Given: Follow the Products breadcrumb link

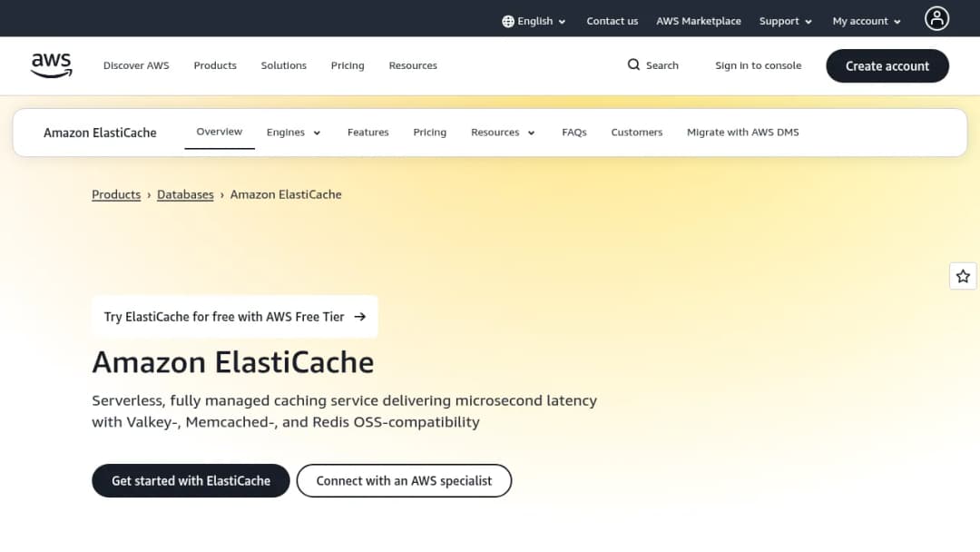Looking at the screenshot, I should point(116,194).
